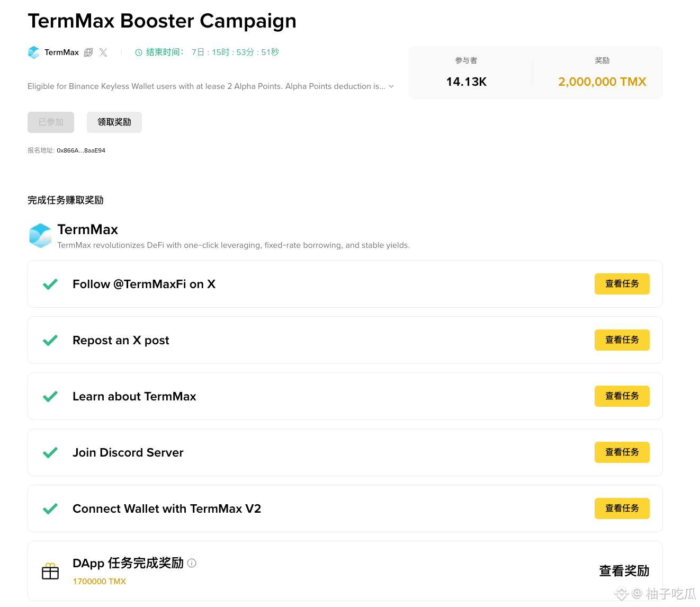Click the 领取奖励 claim button

click(114, 122)
